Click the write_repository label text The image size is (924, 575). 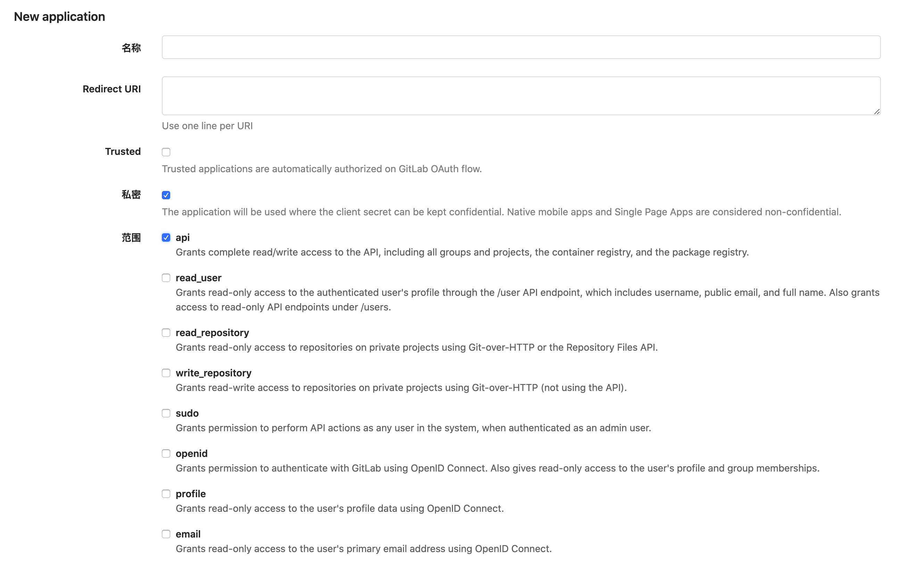point(213,373)
